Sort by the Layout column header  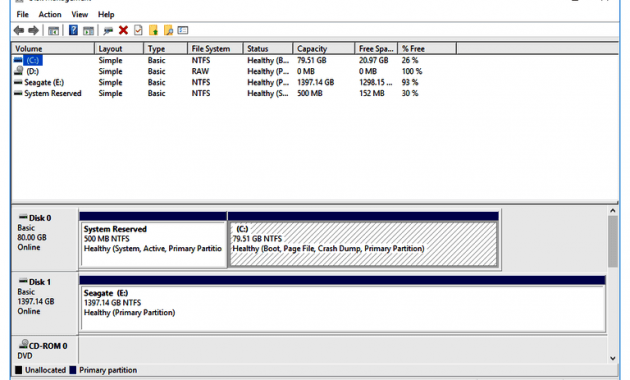click(119, 49)
